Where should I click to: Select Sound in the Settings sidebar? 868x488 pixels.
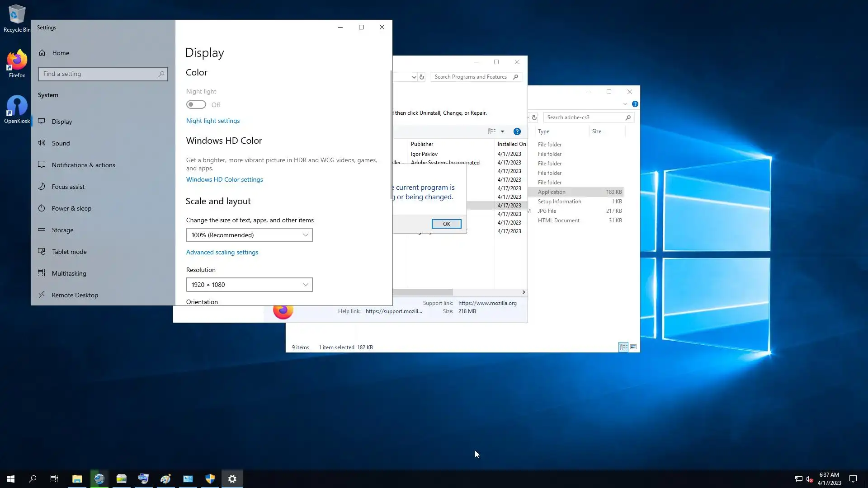pos(61,143)
